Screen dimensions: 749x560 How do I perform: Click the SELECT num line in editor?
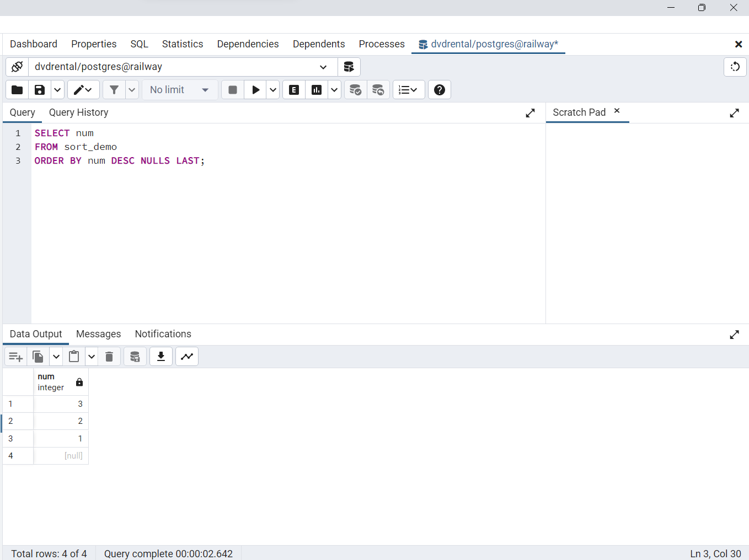point(65,133)
